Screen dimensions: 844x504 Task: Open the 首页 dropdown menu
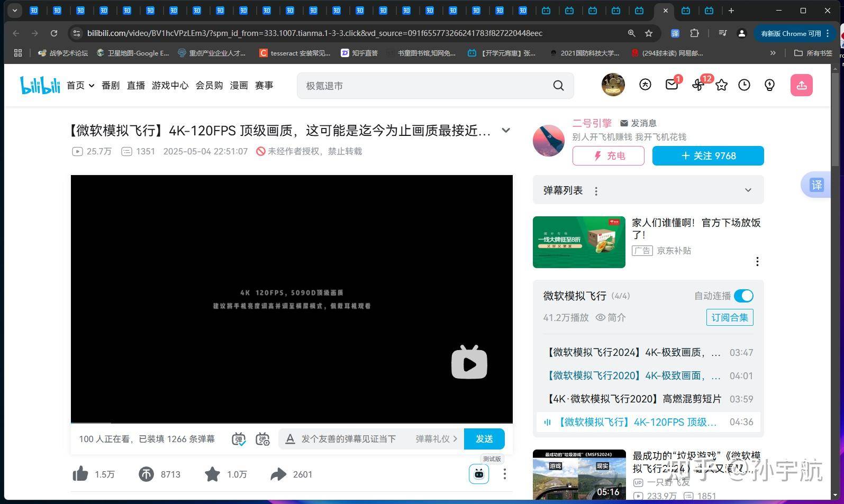coord(80,85)
